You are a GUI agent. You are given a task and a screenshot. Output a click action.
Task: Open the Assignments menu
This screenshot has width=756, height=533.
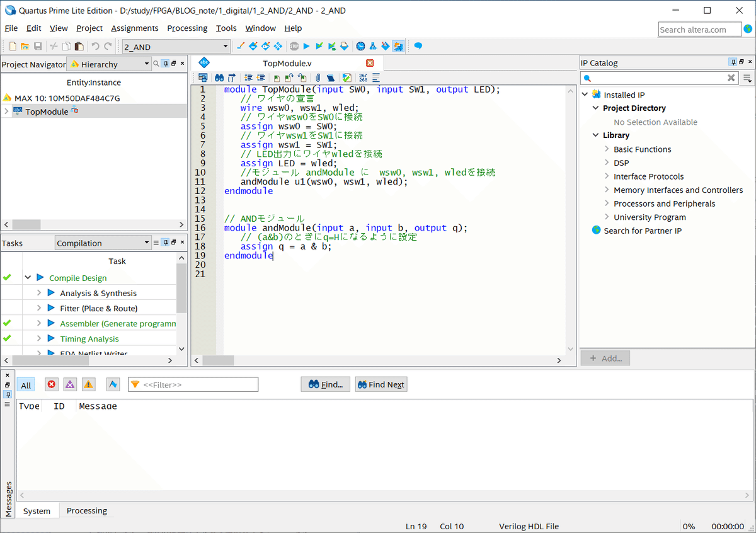[135, 28]
